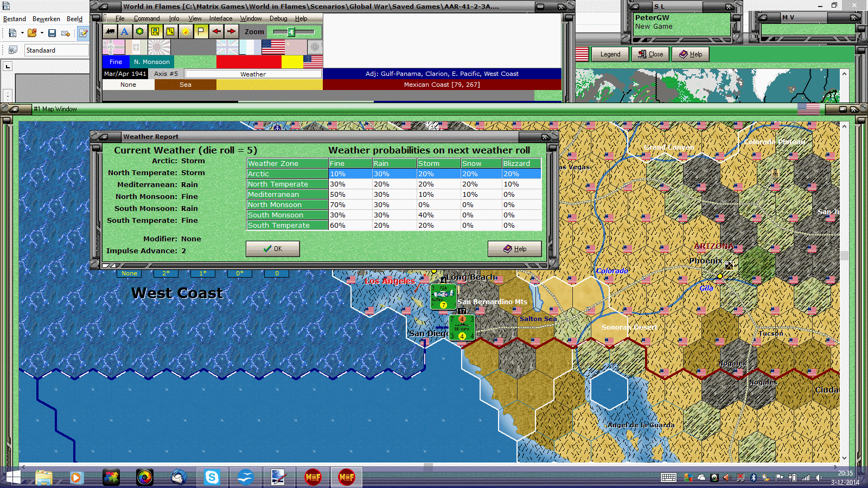
Task: Click the Fine weather indicator
Action: tap(116, 62)
